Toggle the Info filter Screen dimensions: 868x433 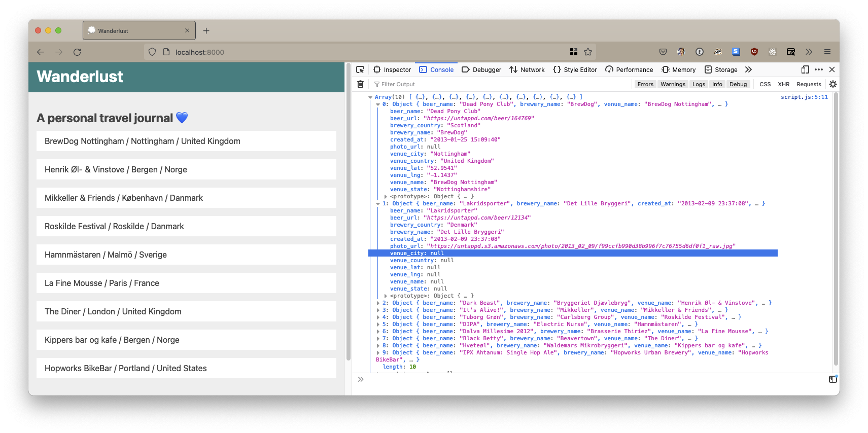coord(717,84)
